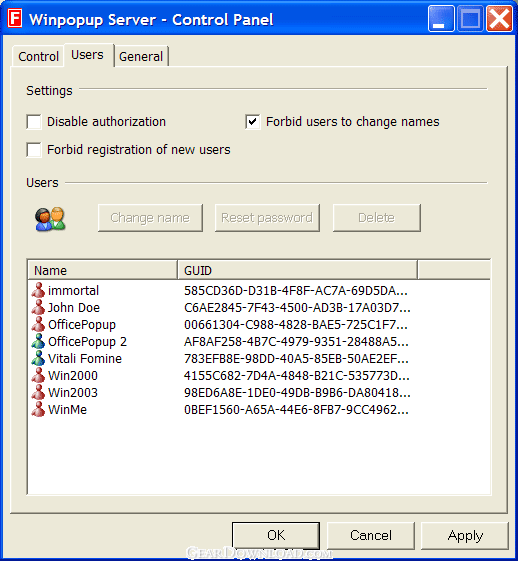Apply the settings with Apply button
Viewport: 518px width, 561px height.
coord(465,535)
